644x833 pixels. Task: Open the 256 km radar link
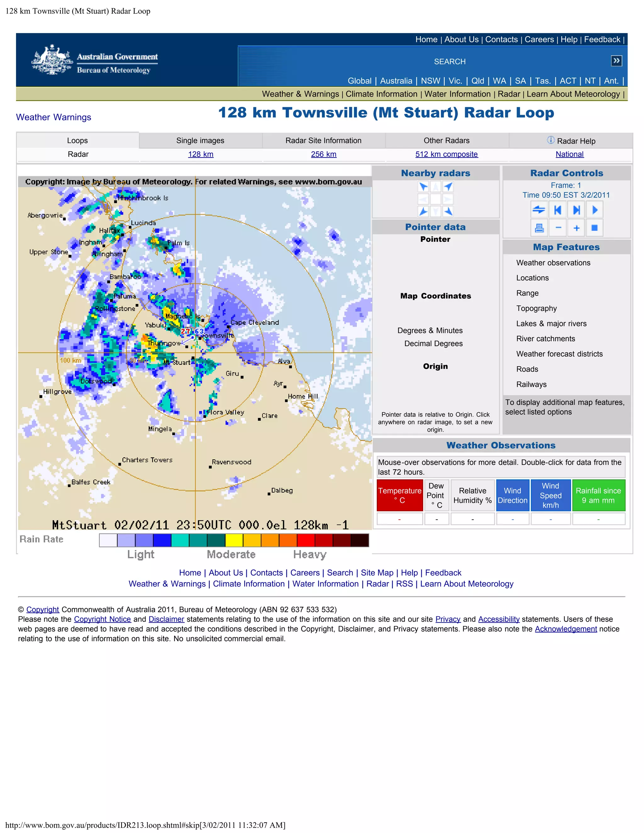(324, 154)
